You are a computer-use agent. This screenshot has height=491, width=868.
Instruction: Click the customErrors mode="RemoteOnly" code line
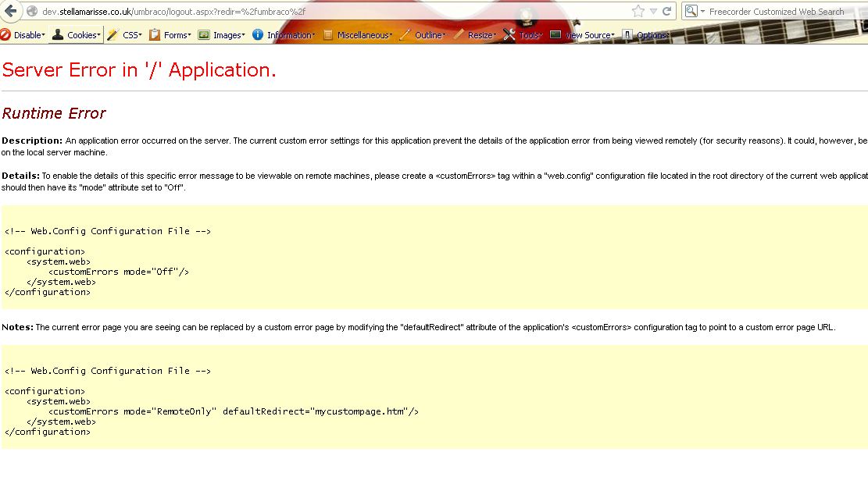[233, 412]
